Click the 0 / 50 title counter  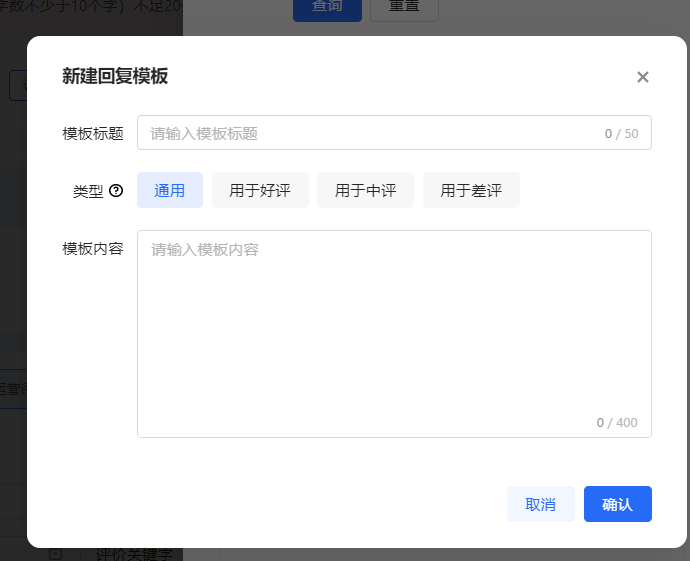[x=621, y=133]
